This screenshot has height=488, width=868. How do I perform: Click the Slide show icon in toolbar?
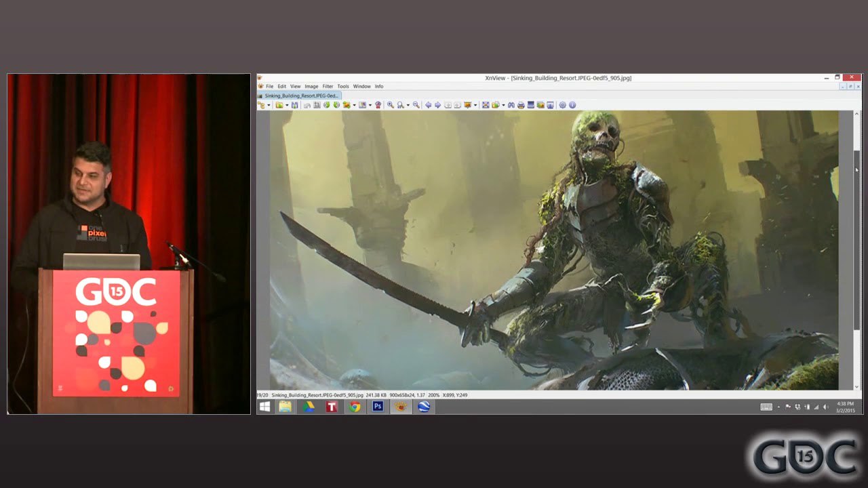click(x=467, y=105)
